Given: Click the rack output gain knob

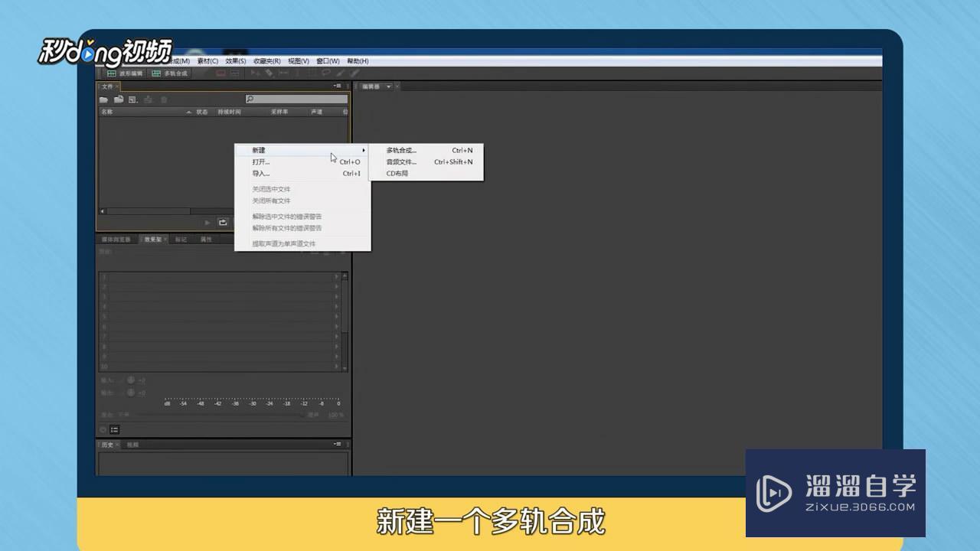Looking at the screenshot, I should [131, 393].
